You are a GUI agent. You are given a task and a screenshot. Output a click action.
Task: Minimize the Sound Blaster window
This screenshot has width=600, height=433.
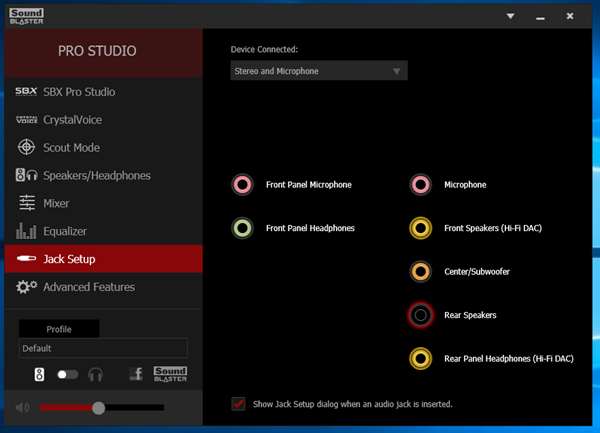[x=540, y=18]
